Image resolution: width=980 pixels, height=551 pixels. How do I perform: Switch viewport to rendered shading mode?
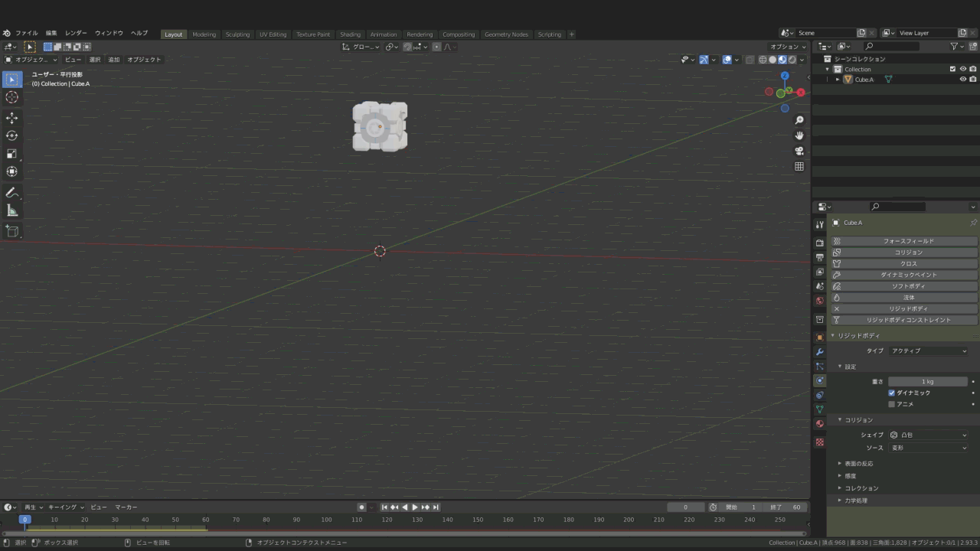click(792, 60)
